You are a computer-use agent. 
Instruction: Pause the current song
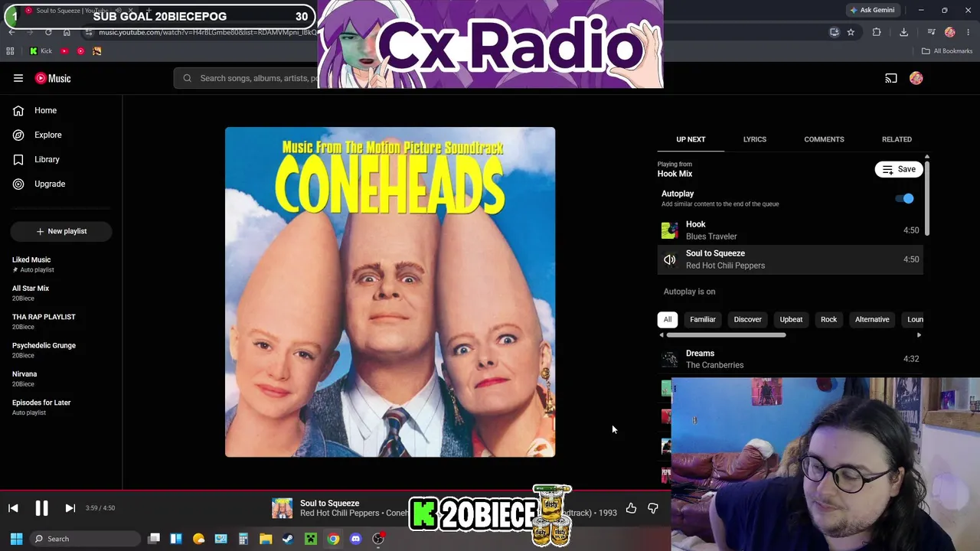tap(41, 508)
